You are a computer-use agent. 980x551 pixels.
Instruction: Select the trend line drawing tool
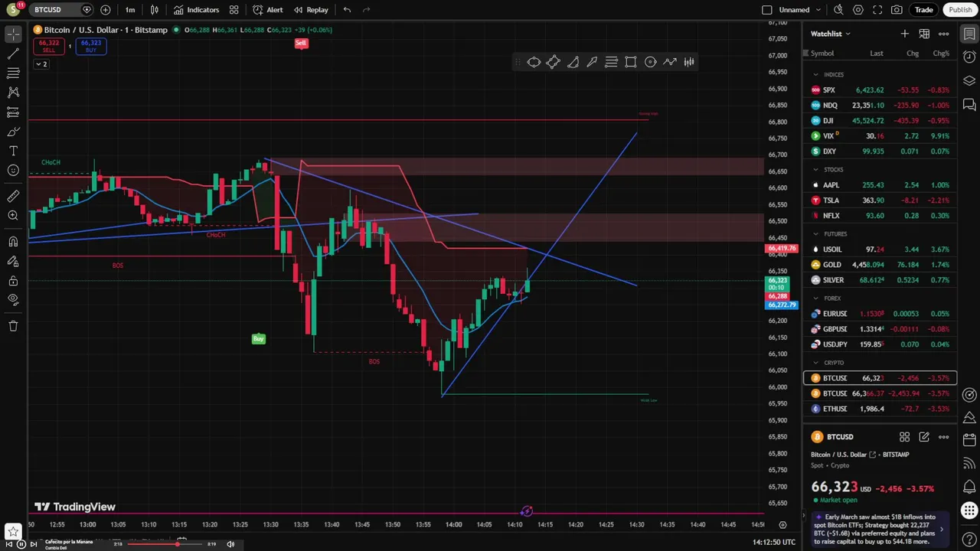[13, 54]
